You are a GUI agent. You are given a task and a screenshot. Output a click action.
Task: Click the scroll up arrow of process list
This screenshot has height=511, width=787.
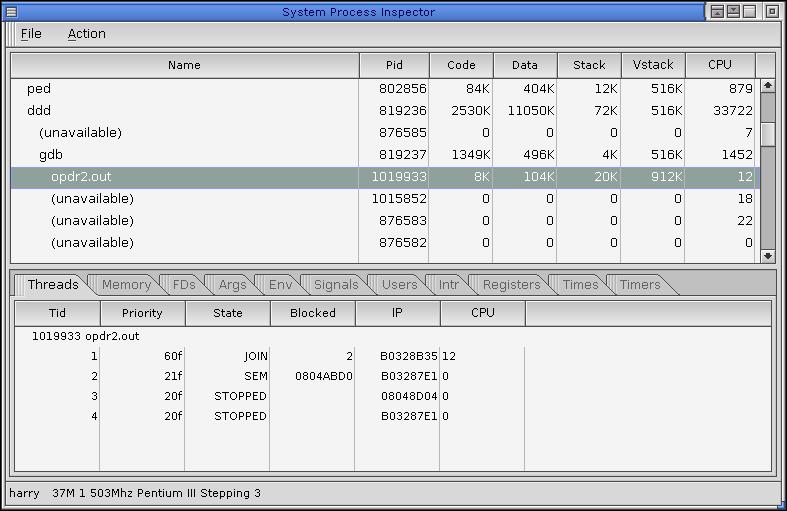click(767, 85)
